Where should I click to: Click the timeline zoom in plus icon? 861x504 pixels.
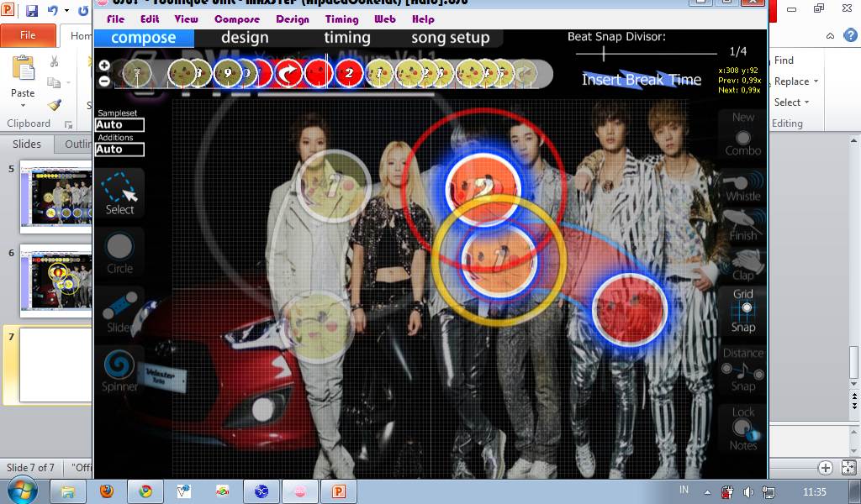click(104, 66)
